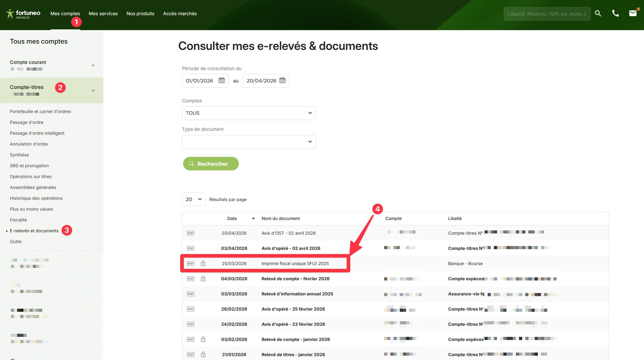
Task: Open the mail messages envelope icon
Action: (632, 13)
